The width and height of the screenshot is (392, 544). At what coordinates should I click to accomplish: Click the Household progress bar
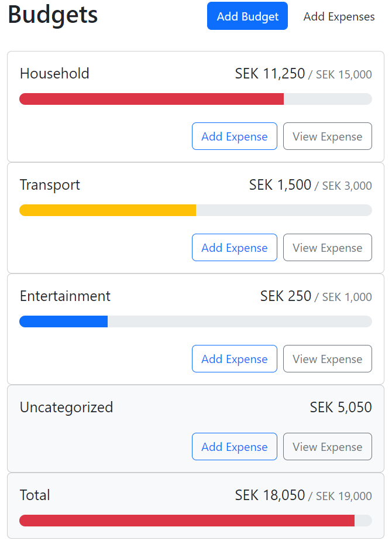pos(195,98)
